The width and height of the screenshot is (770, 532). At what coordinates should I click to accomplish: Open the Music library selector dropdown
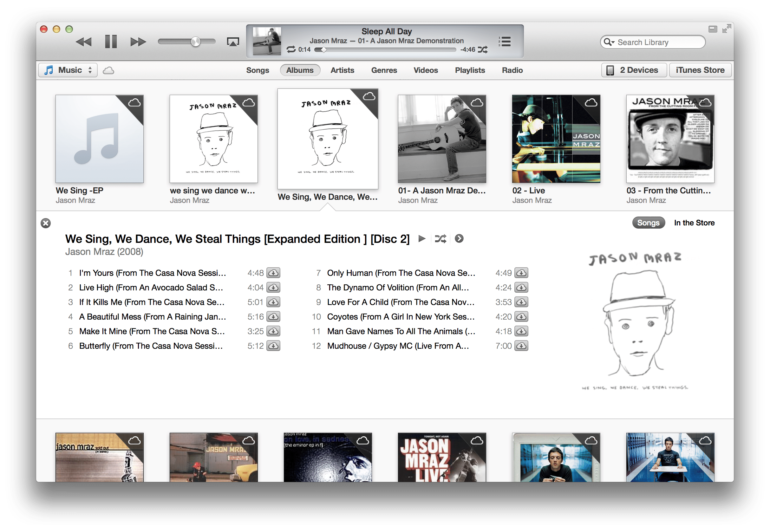(68, 70)
